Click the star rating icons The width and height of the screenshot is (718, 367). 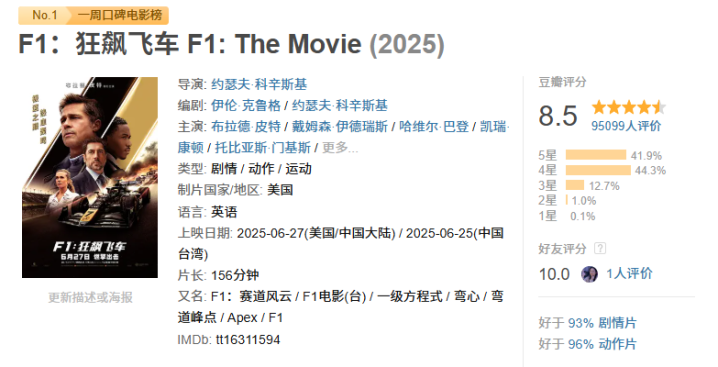click(629, 107)
